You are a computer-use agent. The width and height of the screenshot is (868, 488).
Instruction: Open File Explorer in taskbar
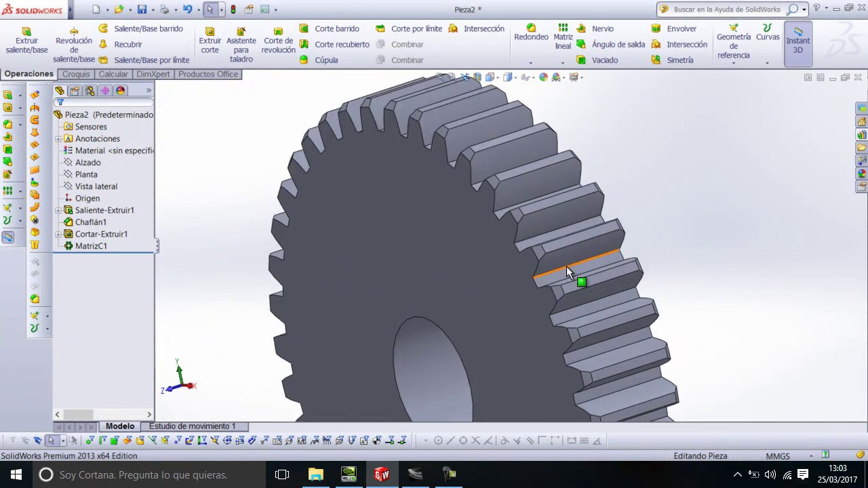315,474
